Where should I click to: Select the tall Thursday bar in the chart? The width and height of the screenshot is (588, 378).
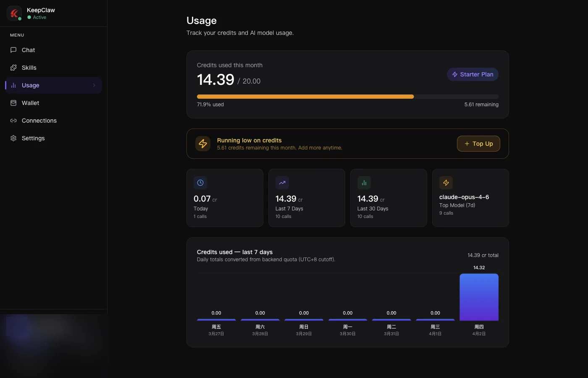(x=479, y=297)
